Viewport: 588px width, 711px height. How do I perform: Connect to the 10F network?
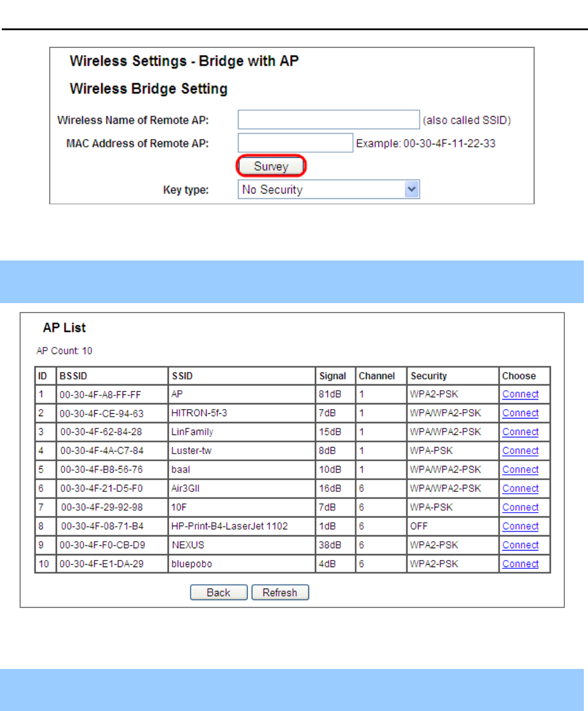coord(520,507)
